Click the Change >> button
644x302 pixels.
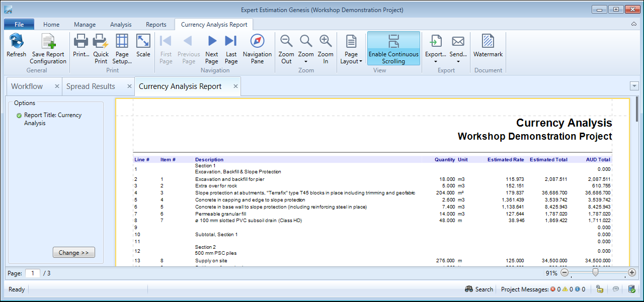point(73,253)
